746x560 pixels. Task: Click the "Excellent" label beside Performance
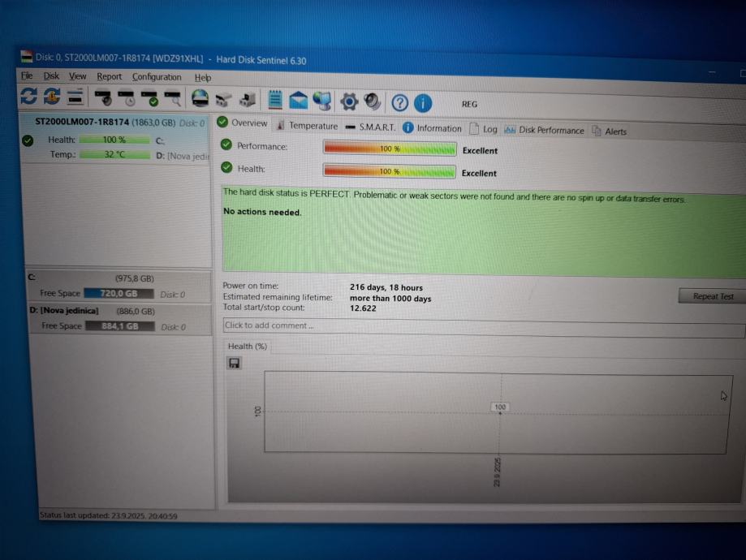480,151
